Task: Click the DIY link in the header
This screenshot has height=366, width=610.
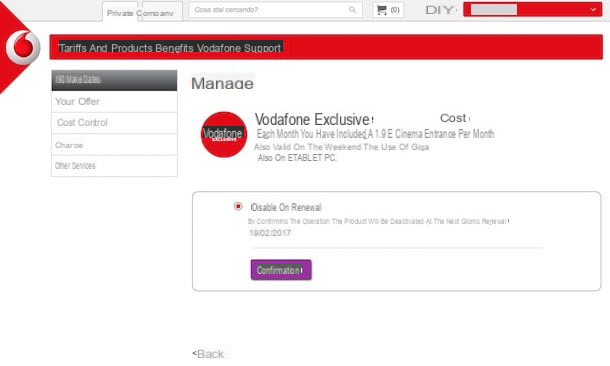Action: pos(440,10)
